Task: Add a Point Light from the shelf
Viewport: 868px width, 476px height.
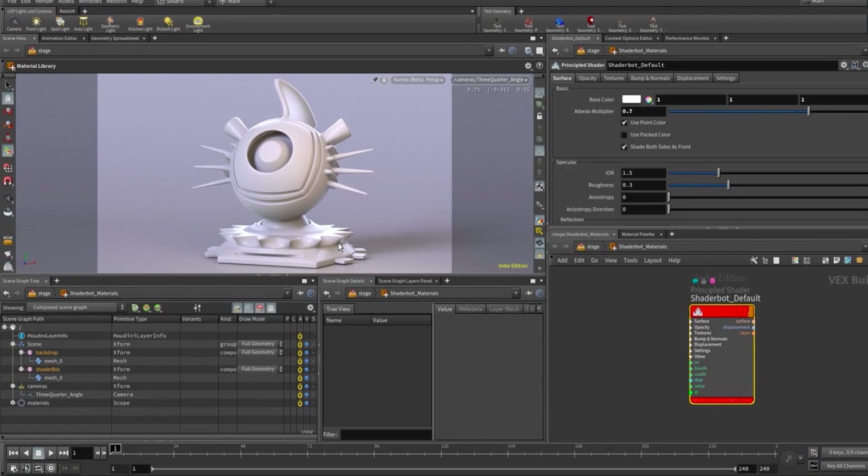Action: [36, 24]
